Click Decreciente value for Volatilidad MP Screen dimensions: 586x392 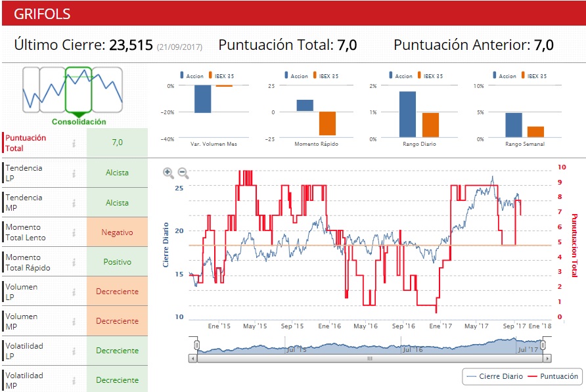[x=117, y=380]
